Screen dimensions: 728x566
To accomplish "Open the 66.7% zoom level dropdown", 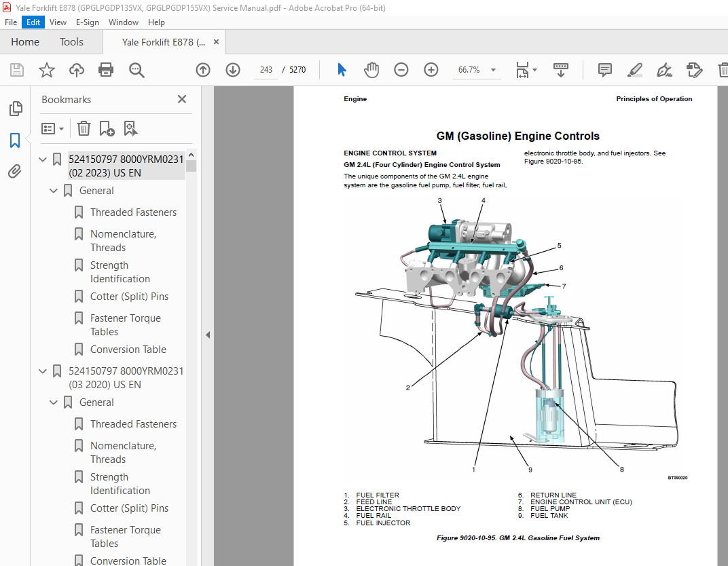I will coord(477,70).
